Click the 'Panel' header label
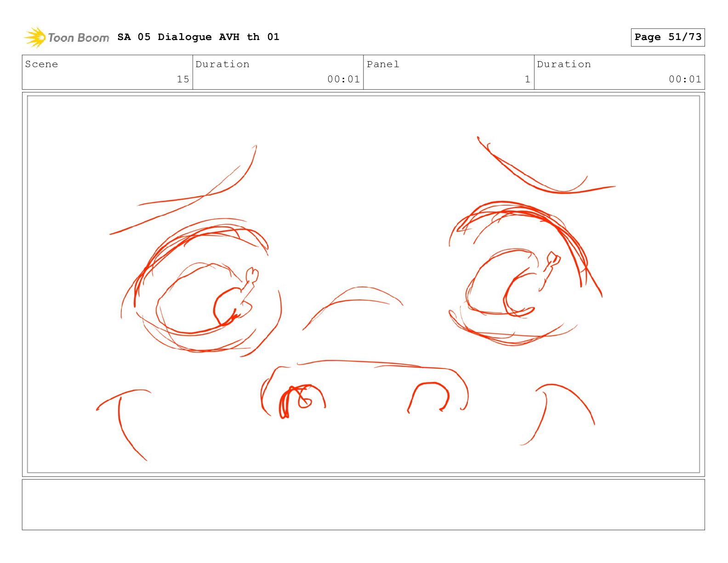The height and width of the screenshot is (563, 728). coord(383,64)
